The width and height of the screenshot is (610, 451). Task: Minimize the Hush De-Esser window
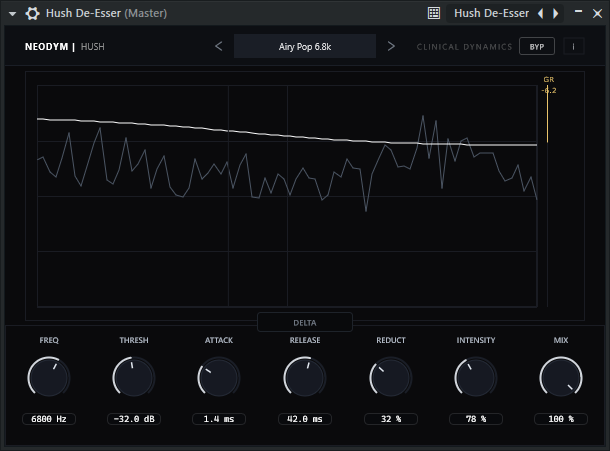[x=578, y=12]
